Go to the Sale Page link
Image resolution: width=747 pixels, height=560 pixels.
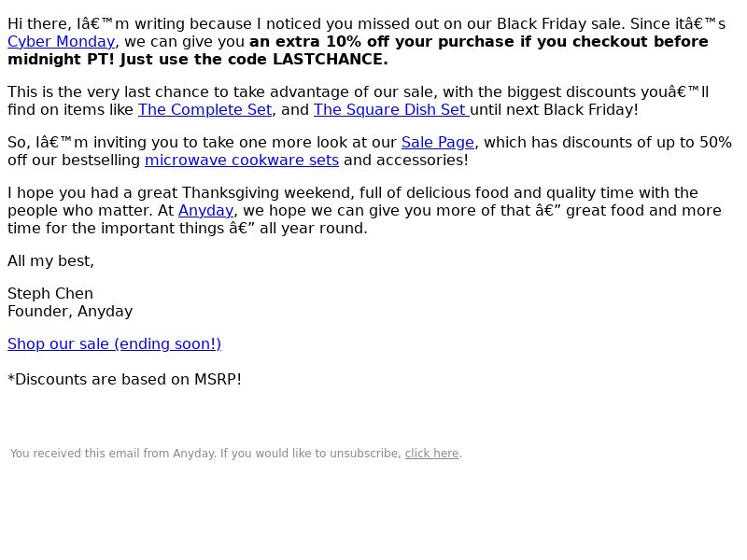click(438, 143)
